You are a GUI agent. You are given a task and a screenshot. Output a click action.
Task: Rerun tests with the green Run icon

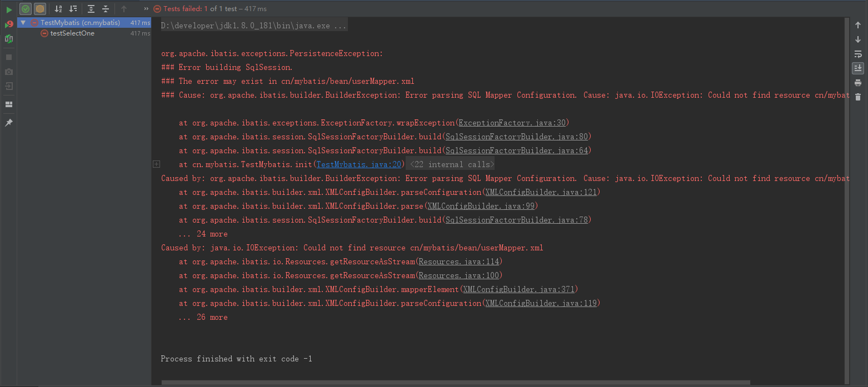click(x=9, y=9)
